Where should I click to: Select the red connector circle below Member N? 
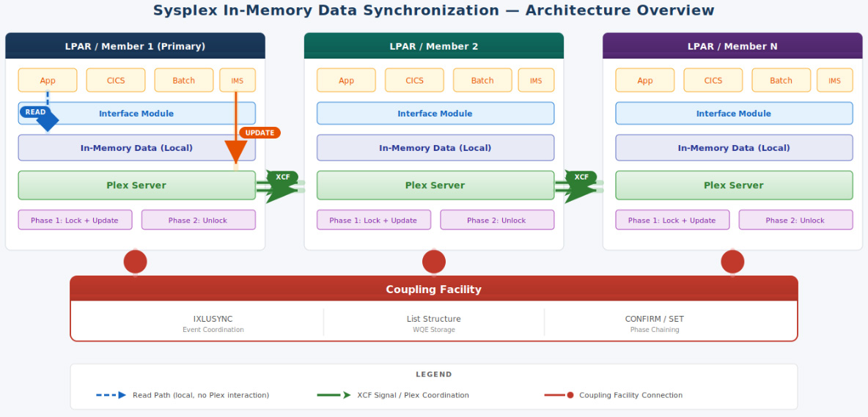(x=733, y=262)
